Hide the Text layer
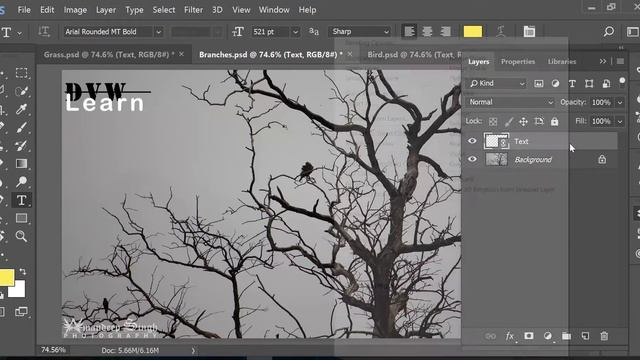Viewport: 640px width, 360px height. click(472, 141)
